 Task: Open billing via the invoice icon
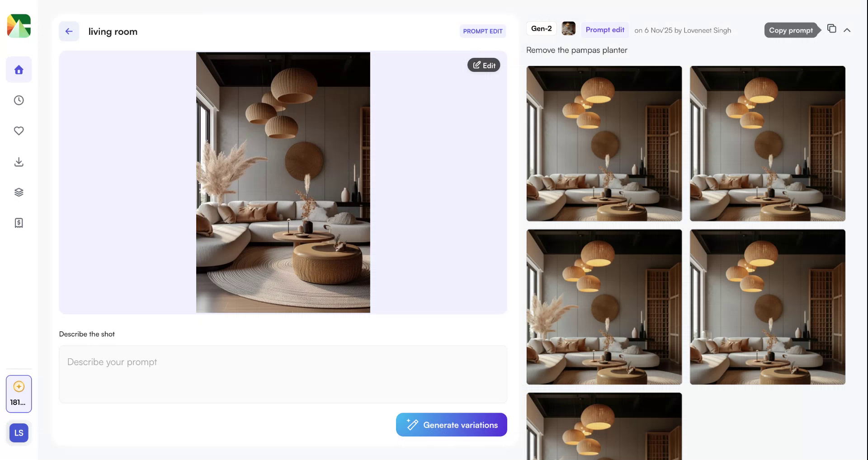19,222
